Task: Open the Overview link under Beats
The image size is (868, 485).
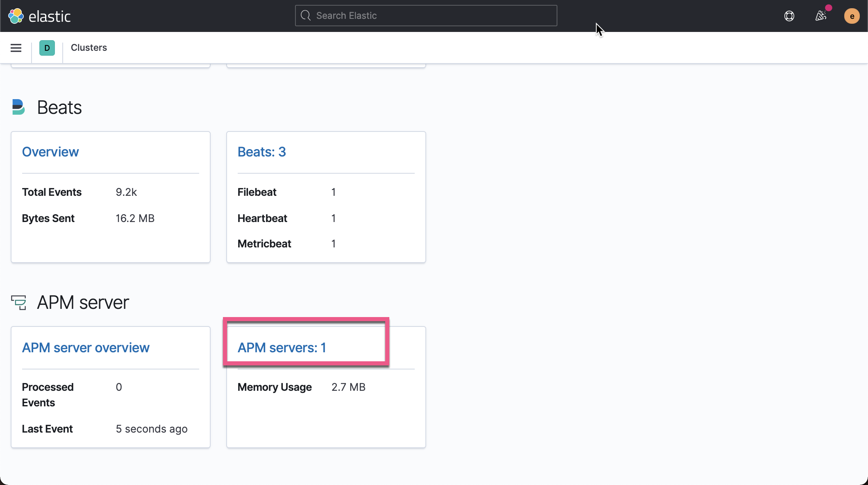Action: tap(50, 152)
